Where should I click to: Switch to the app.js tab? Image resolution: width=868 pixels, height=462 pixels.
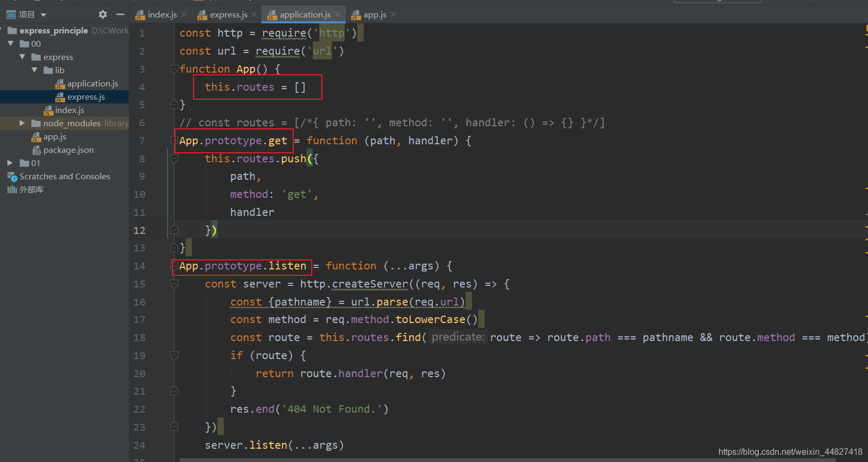[375, 14]
